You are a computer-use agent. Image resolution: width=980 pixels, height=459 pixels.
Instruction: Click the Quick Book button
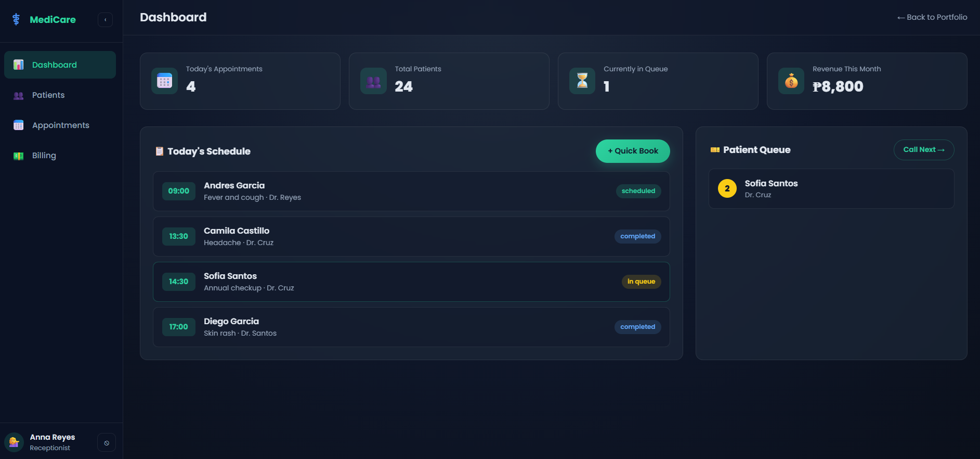click(x=633, y=151)
